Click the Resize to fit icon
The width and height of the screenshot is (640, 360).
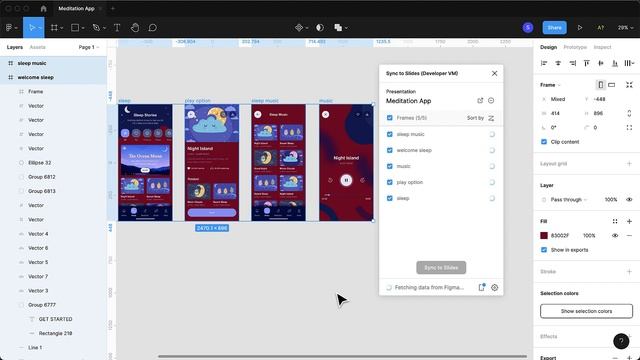pos(629,85)
